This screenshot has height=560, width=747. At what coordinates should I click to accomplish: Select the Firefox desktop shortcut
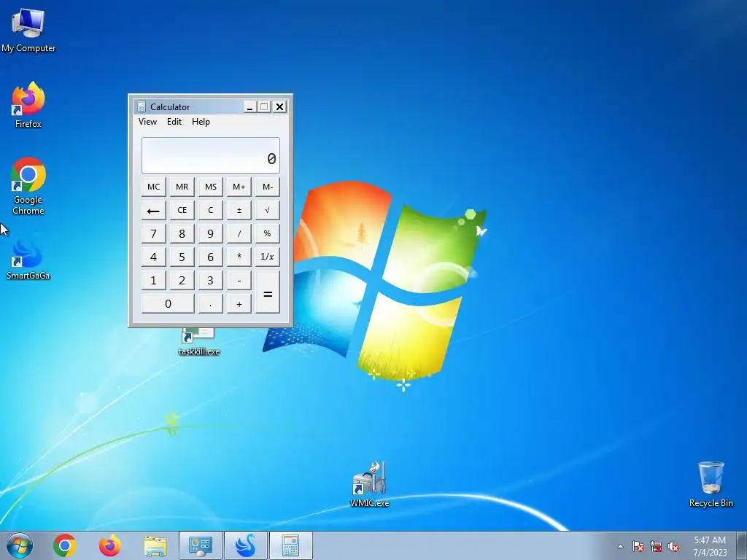[x=28, y=105]
